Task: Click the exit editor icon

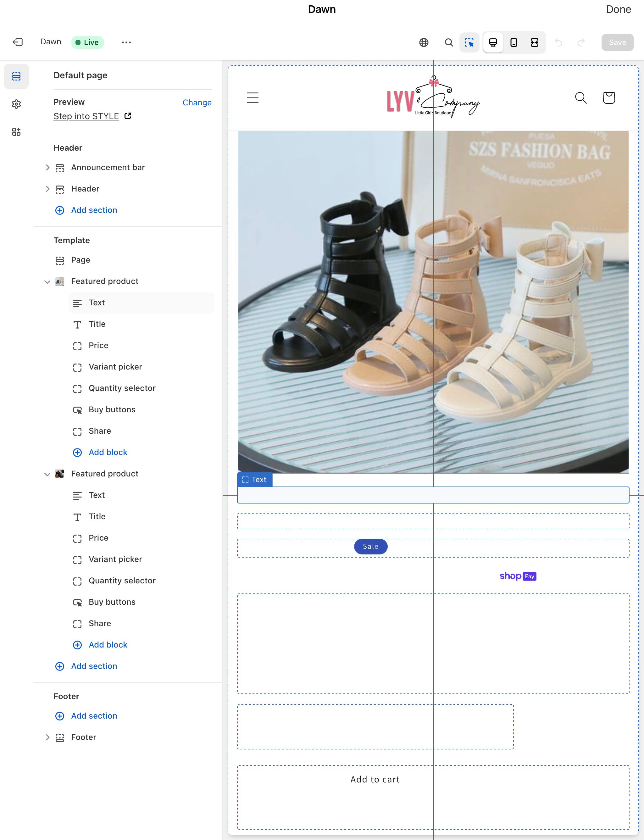Action: pos(18,42)
